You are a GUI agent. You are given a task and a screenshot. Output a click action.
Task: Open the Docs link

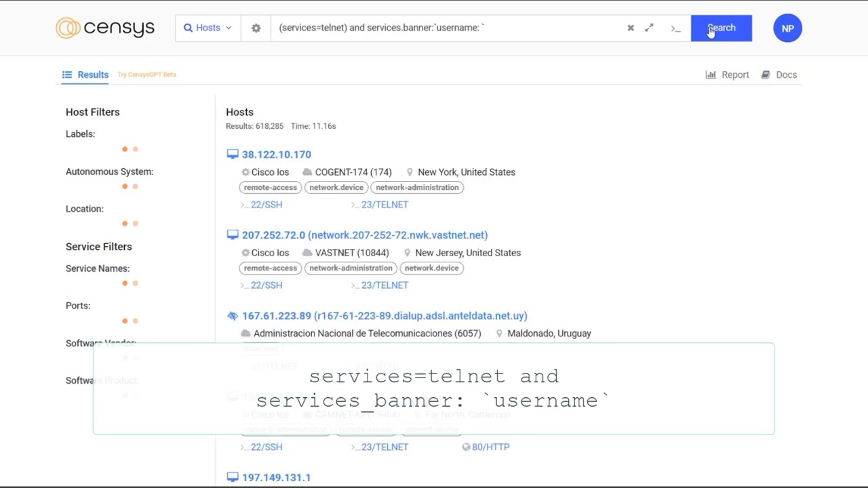click(x=778, y=75)
